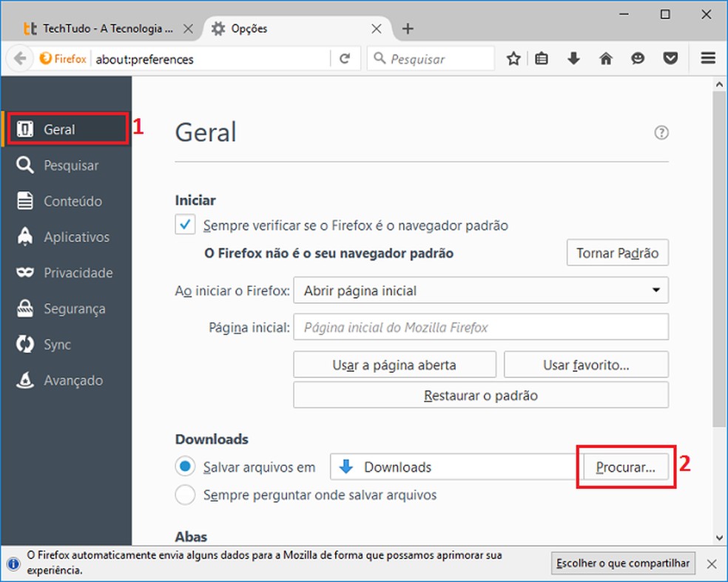
Task: Open the Pesquisar preferences section
Action: pos(66,165)
